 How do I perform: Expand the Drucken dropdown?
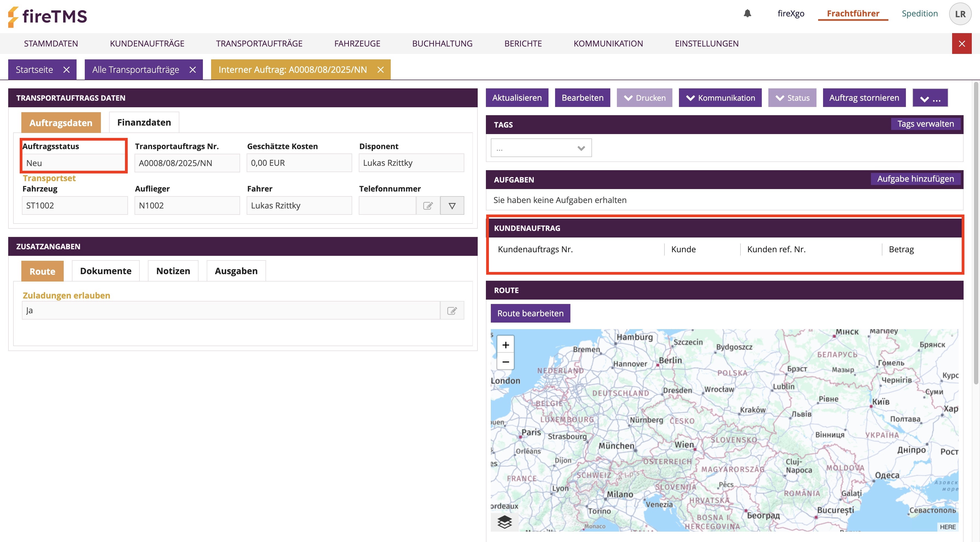[x=644, y=98]
